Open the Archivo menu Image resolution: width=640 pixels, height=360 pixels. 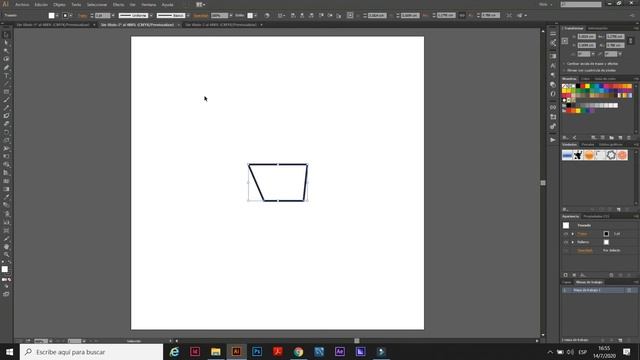22,4
